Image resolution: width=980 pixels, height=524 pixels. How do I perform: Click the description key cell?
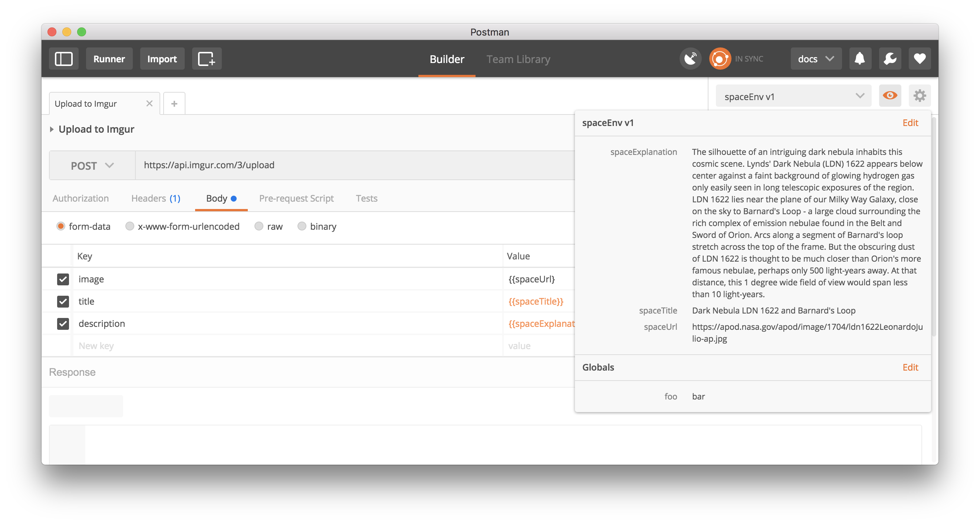click(x=287, y=324)
